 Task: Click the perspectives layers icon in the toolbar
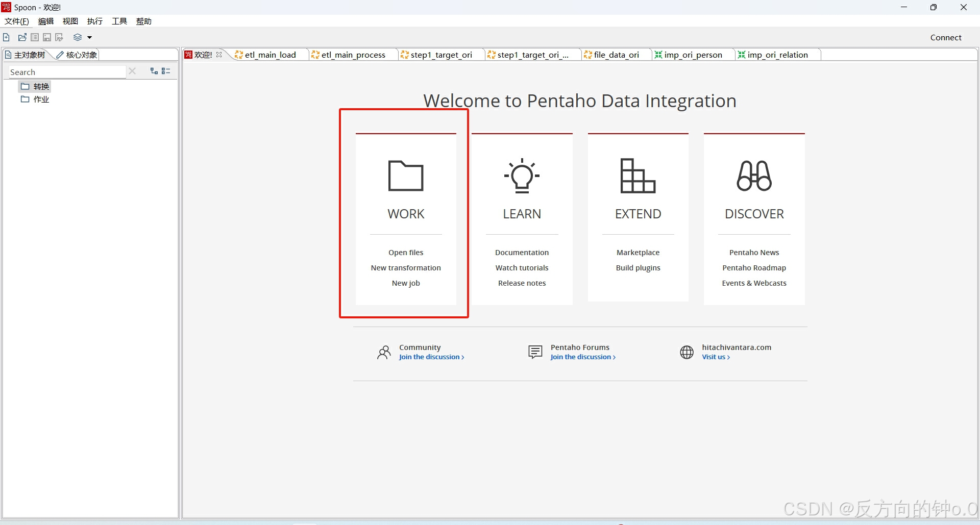78,37
